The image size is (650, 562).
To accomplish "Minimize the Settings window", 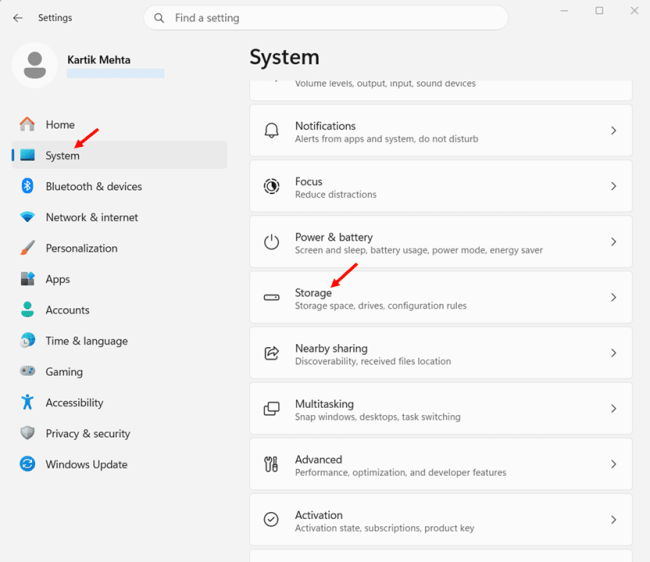I will pyautogui.click(x=564, y=11).
